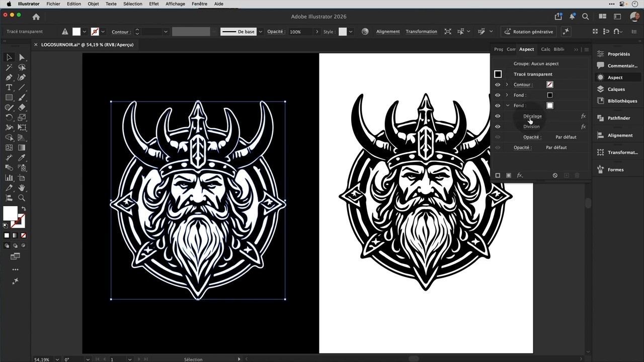Open the Style dropdown in control bar
644x362 pixels.
(351, 32)
